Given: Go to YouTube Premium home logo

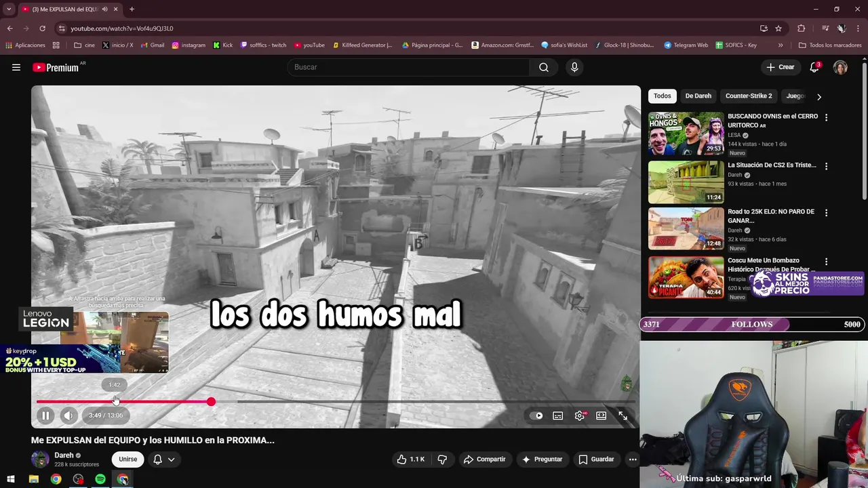Looking at the screenshot, I should [x=56, y=67].
